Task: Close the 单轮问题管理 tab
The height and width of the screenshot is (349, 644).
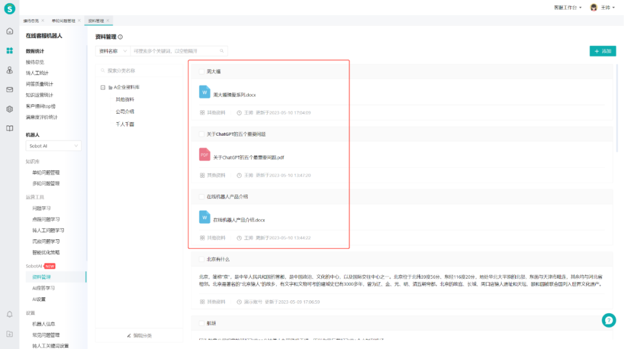Action: (x=79, y=20)
